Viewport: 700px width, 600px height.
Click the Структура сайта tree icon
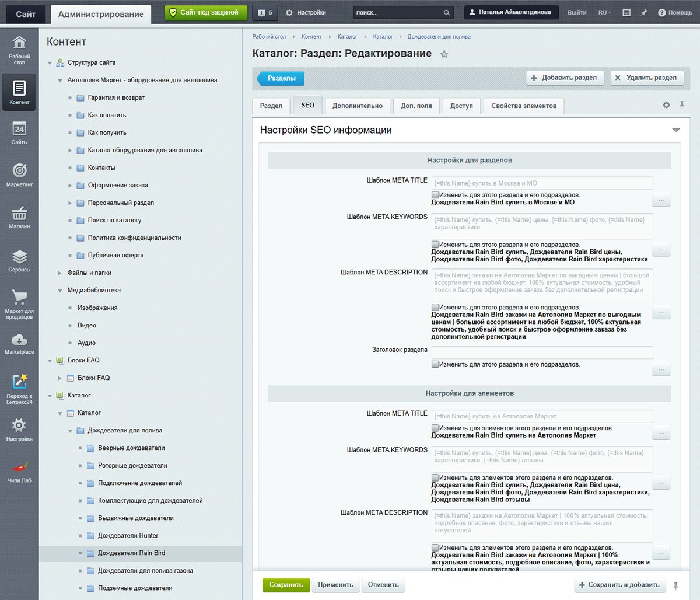click(60, 63)
